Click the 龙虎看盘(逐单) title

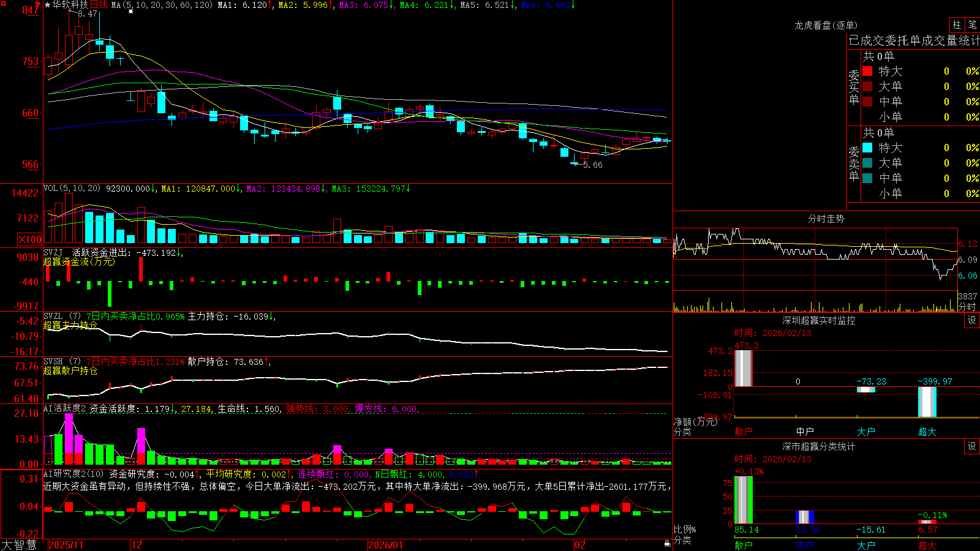tap(826, 25)
